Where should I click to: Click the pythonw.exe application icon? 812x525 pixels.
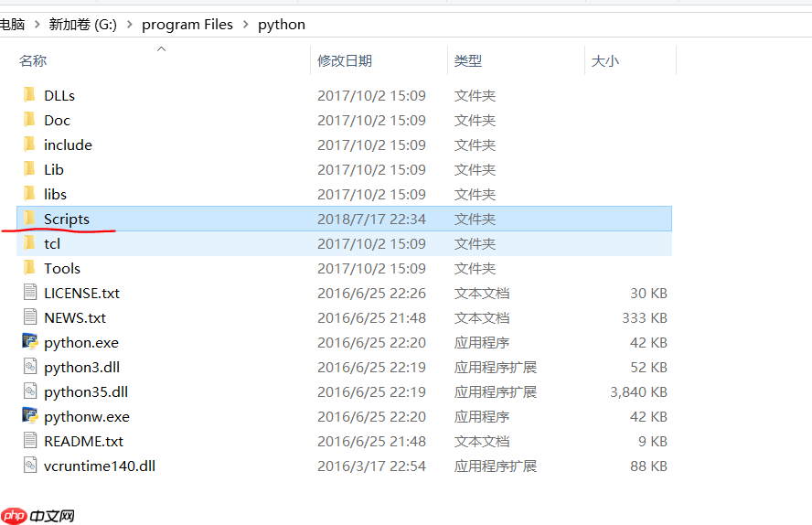[30, 416]
